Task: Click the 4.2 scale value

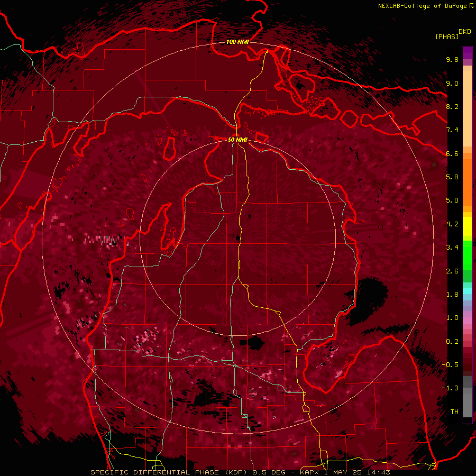Action: pyautogui.click(x=452, y=224)
